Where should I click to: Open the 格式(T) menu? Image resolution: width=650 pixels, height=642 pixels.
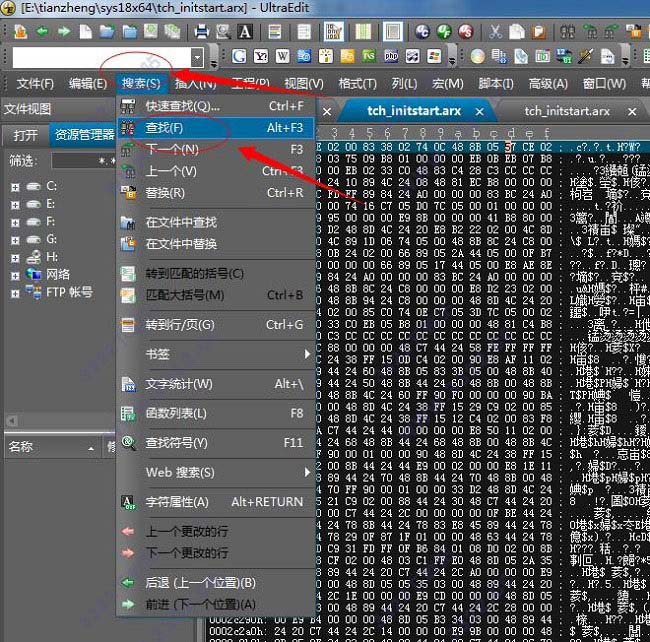(357, 84)
